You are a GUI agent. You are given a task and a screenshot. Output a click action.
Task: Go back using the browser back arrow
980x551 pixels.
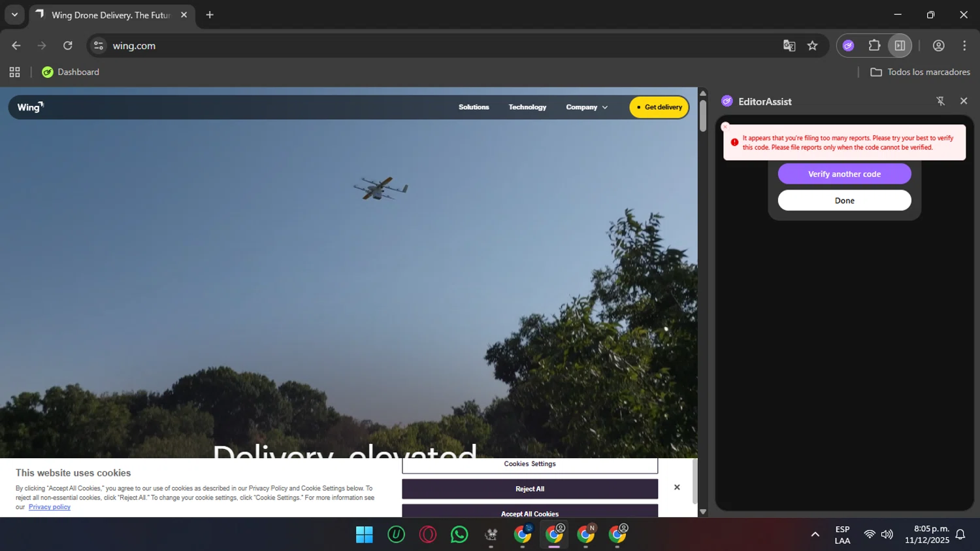click(x=16, y=46)
